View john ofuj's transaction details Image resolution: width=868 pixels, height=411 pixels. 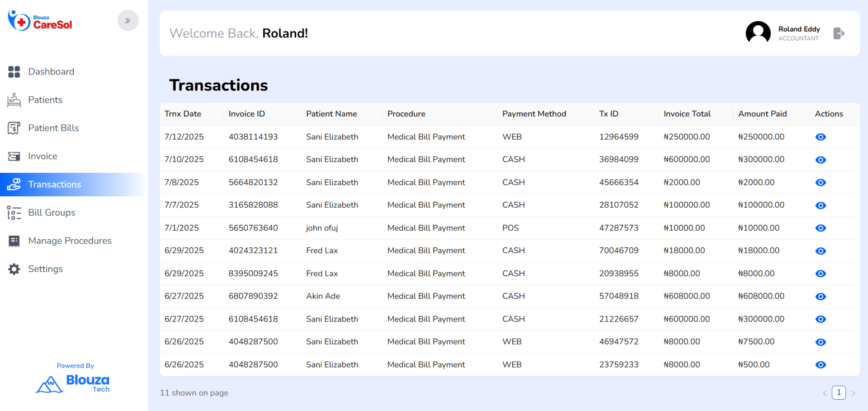821,228
